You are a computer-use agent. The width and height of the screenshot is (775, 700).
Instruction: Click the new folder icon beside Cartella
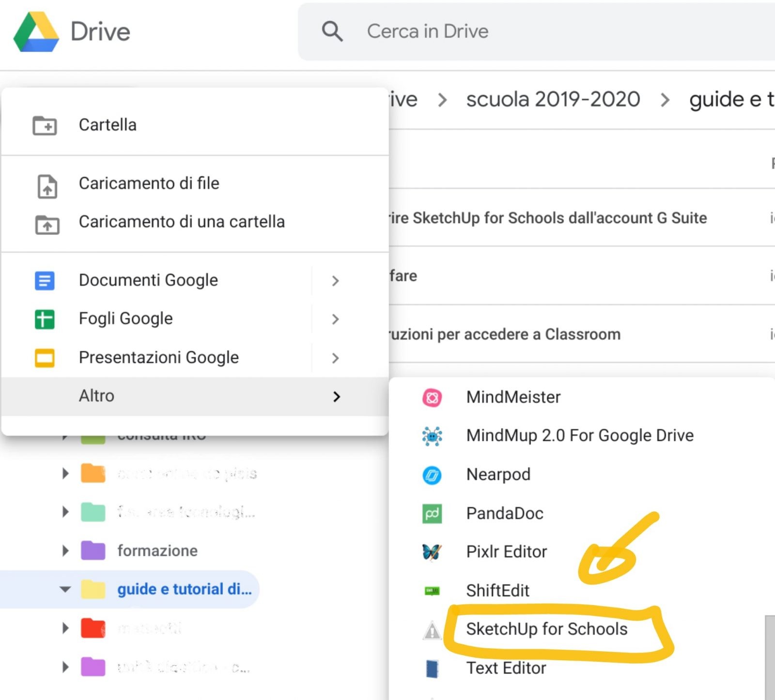point(45,125)
